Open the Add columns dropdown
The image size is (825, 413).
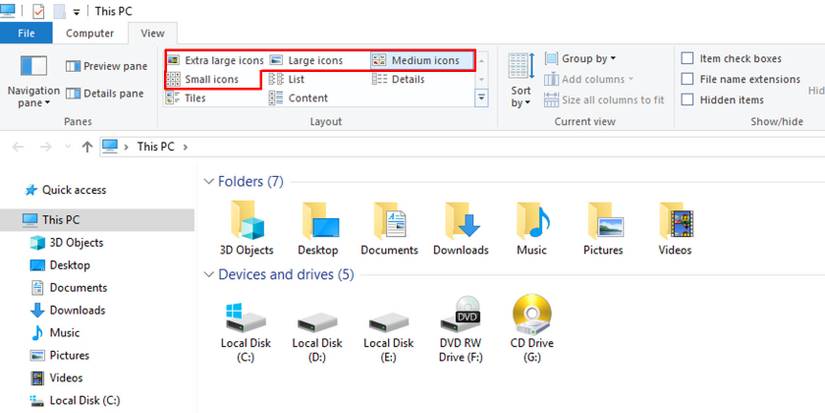589,79
